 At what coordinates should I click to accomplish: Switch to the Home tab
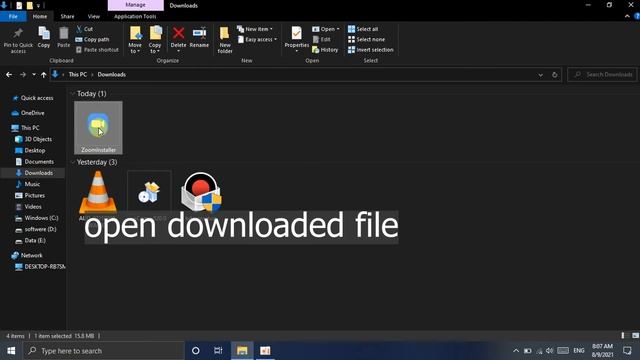pos(40,16)
